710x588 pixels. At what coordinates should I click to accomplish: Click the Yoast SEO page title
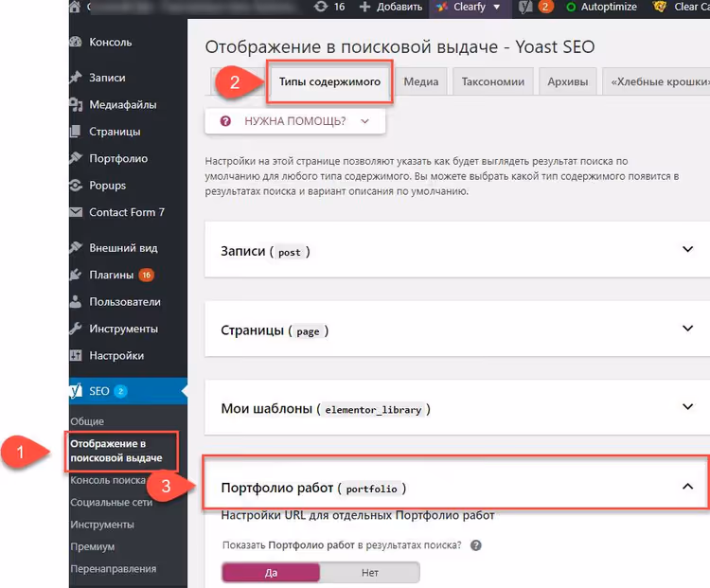tap(399, 47)
